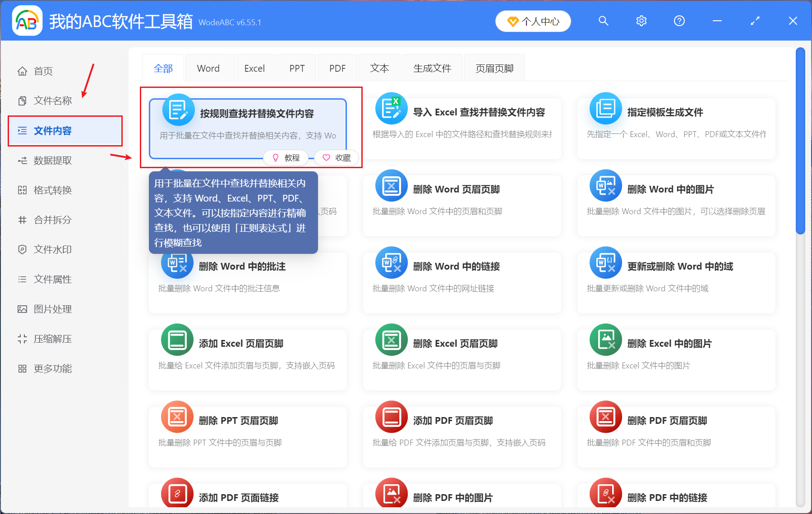Click the search magnifier in the title bar
This screenshot has height=514, width=812.
[603, 21]
